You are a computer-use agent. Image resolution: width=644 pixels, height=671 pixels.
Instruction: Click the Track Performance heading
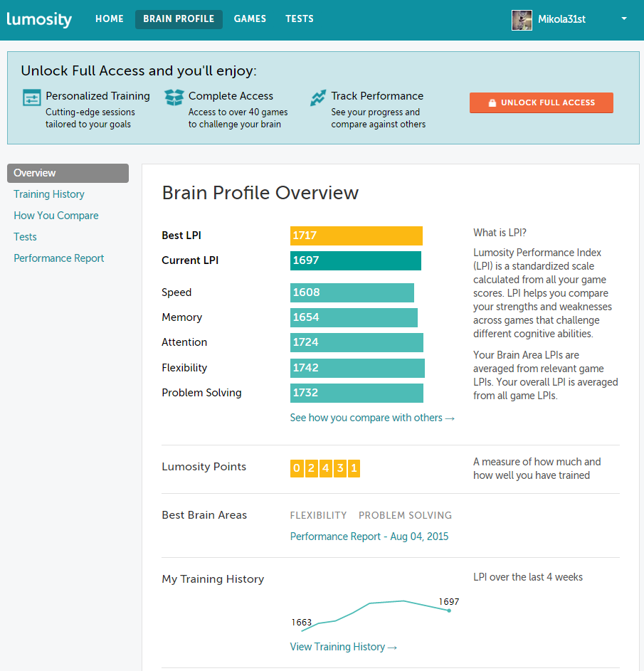[x=377, y=96]
